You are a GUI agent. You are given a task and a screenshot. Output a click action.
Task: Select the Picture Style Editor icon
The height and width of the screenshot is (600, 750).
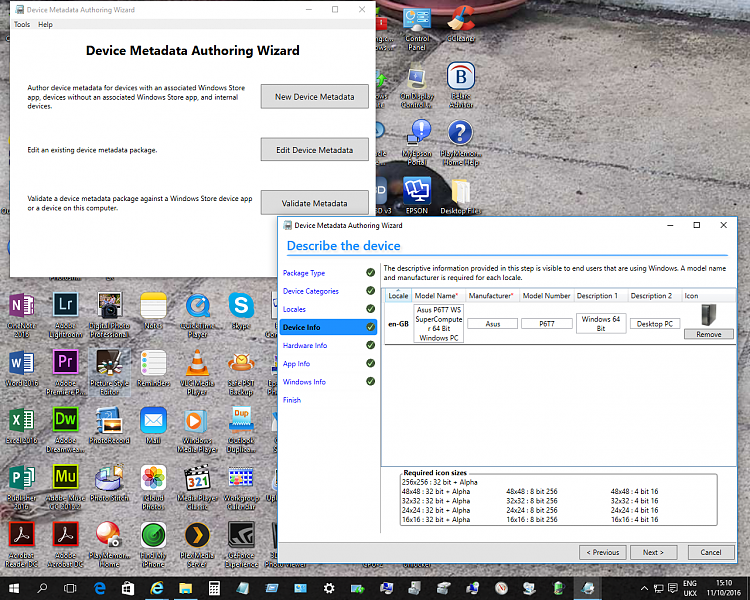point(110,373)
